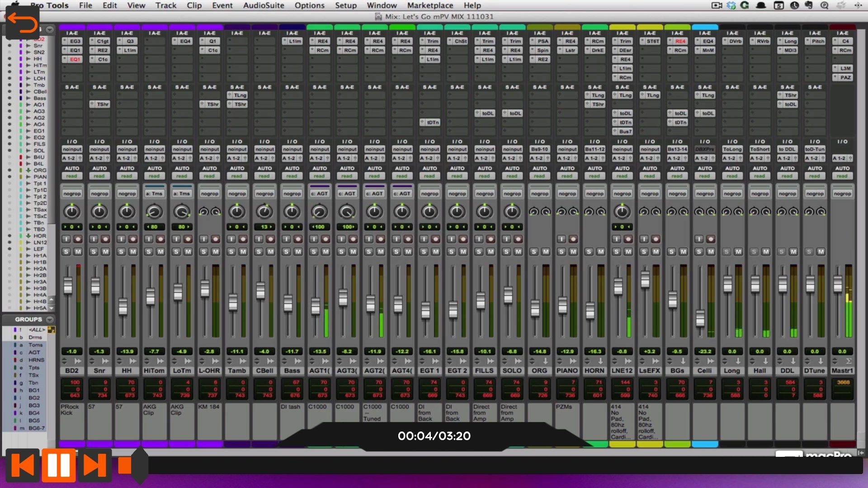Mute the DTune track
868x488 pixels.
(821, 252)
